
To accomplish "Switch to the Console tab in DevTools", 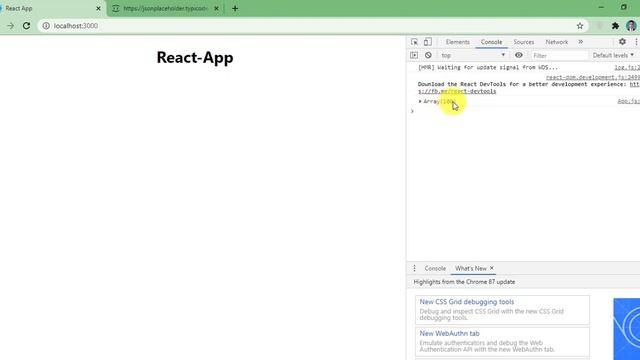I will tap(491, 42).
